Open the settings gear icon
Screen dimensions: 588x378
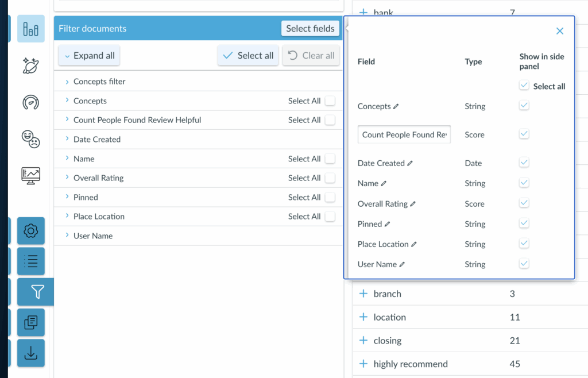(30, 231)
